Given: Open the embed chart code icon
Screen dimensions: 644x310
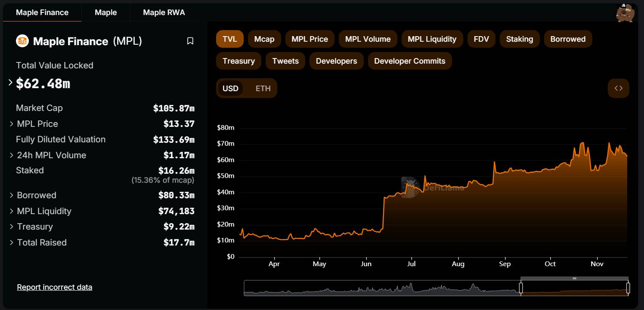Looking at the screenshot, I should coord(619,88).
